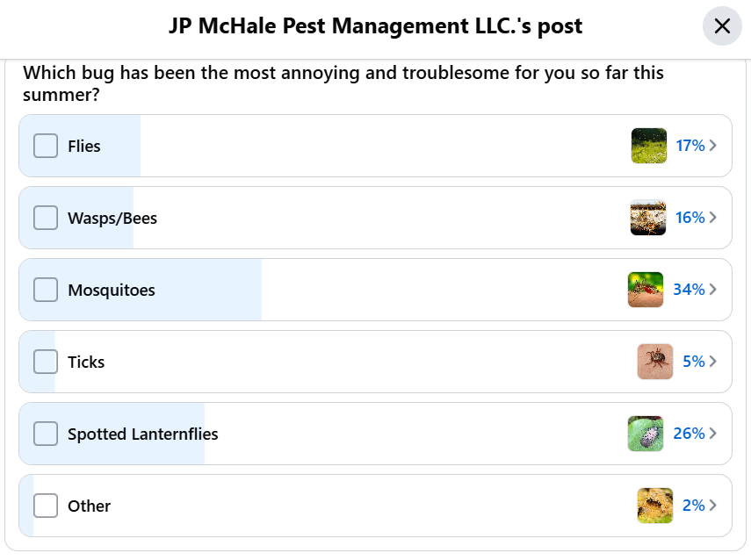
Task: Toggle the Other checkbox
Action: point(46,506)
